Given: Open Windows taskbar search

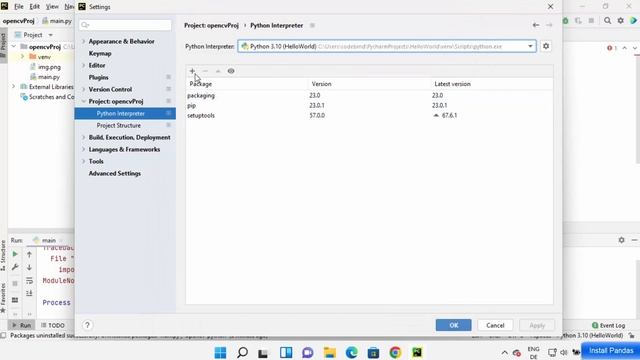Looking at the screenshot, I should coord(242,352).
